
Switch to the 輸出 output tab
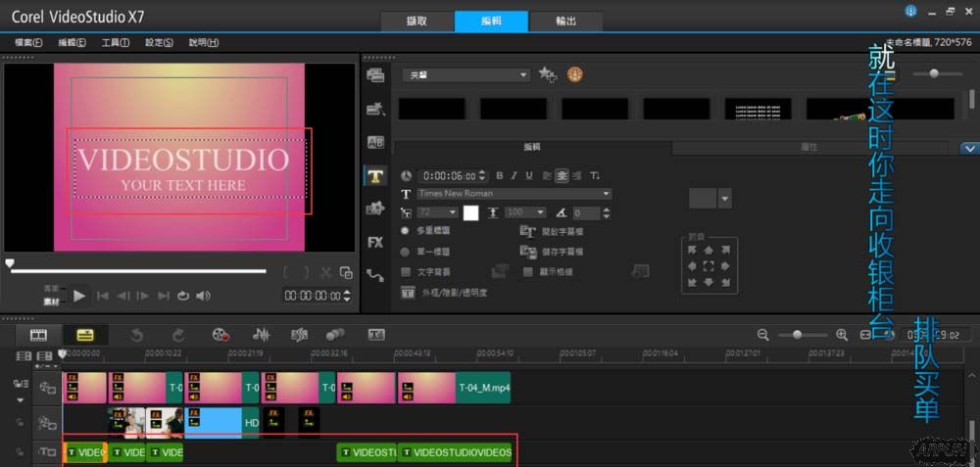coord(565,22)
